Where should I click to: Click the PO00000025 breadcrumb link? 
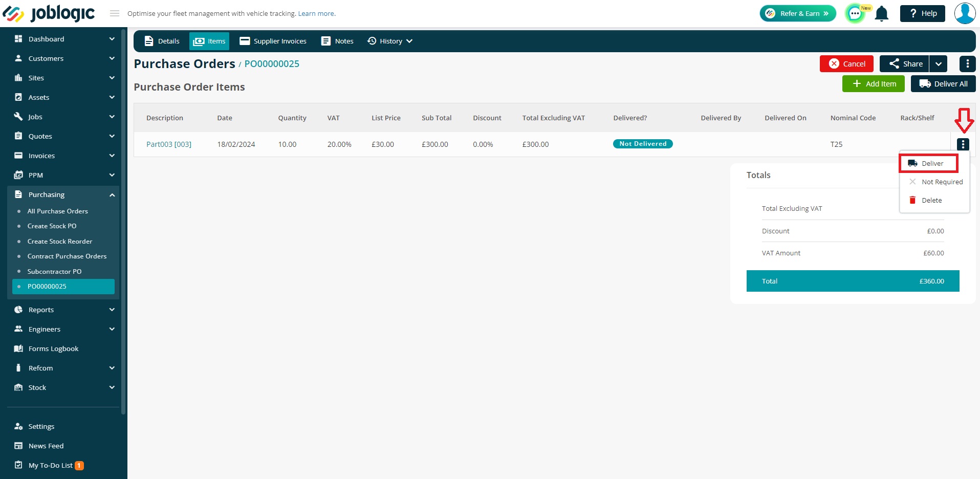(x=272, y=64)
